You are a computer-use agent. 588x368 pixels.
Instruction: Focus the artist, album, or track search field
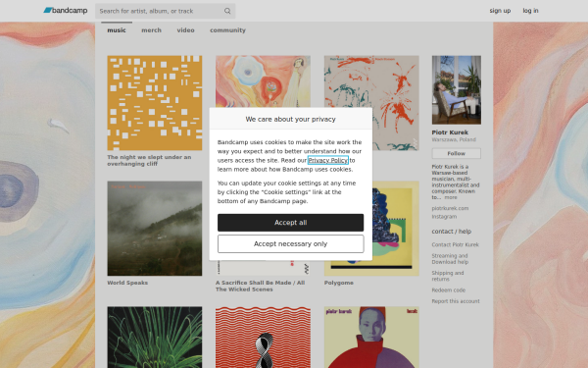(165, 11)
